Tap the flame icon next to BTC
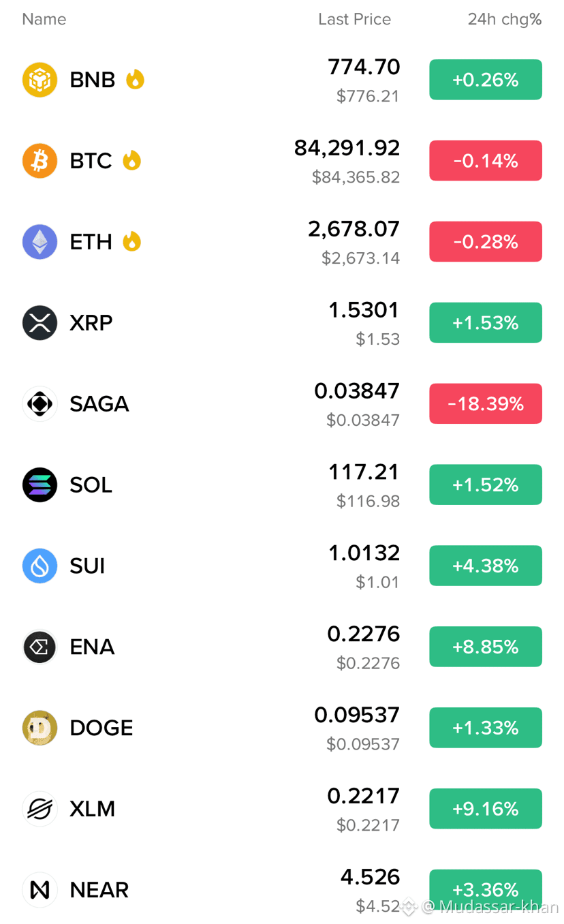The height and width of the screenshot is (924, 564). pyautogui.click(x=131, y=160)
